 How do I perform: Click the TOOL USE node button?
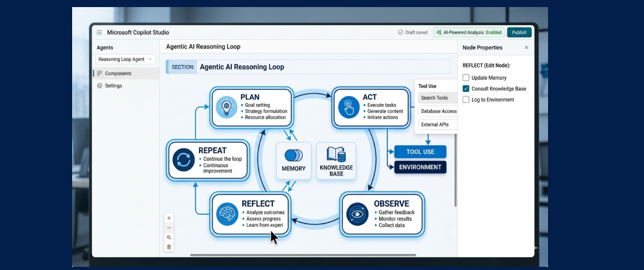point(420,152)
